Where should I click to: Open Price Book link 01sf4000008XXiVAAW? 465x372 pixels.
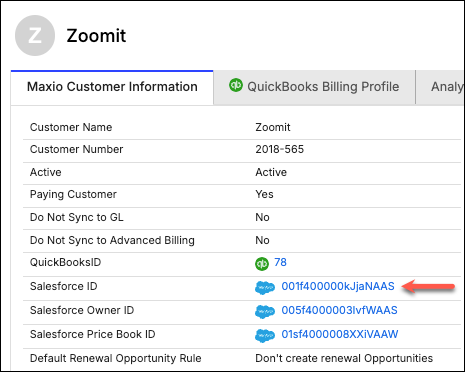point(340,334)
